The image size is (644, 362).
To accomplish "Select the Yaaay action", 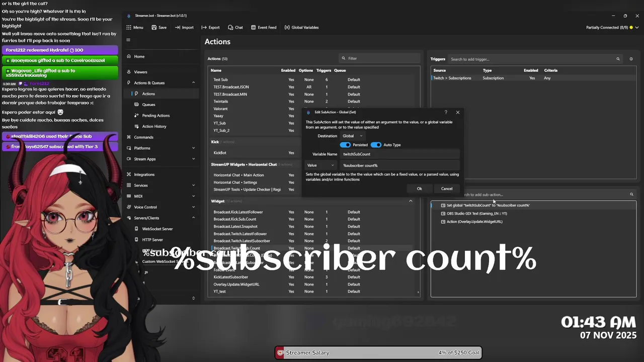I will click(256, 116).
